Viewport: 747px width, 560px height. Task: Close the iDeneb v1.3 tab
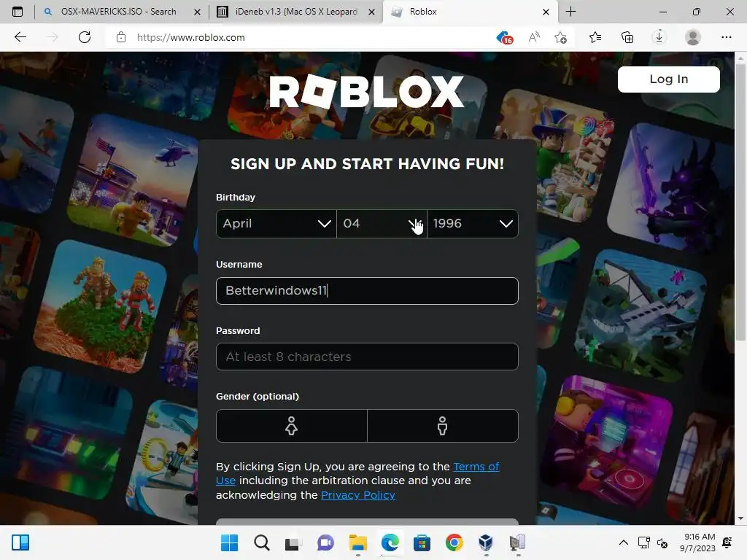click(371, 12)
